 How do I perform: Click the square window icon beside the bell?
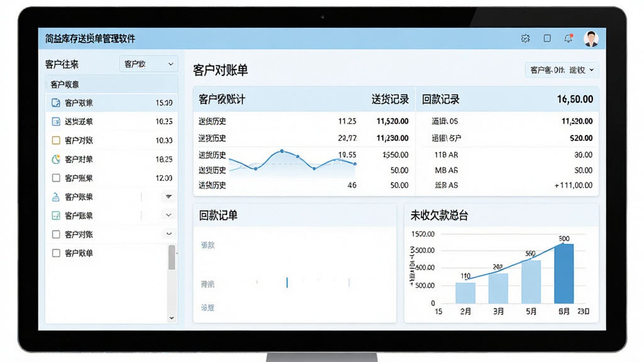click(547, 38)
